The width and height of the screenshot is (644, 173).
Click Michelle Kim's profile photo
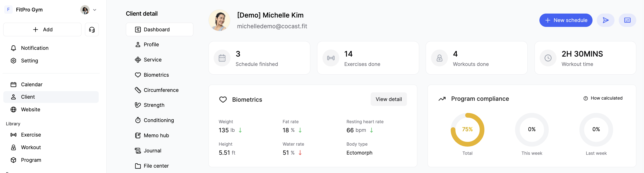point(219,21)
